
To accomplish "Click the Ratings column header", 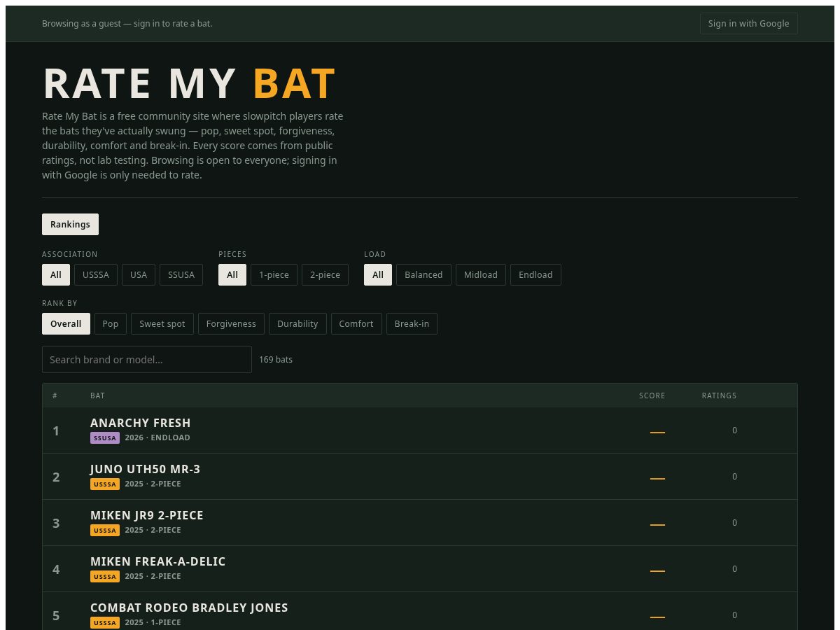I will coord(720,395).
